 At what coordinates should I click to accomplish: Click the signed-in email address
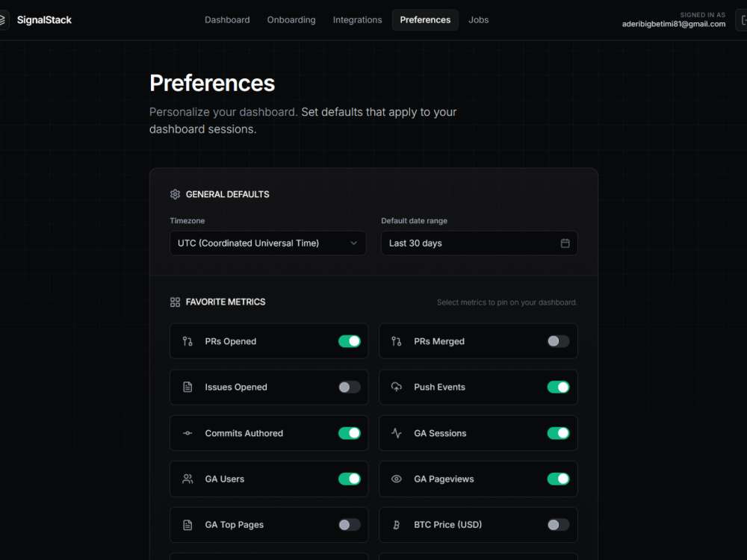coord(674,25)
